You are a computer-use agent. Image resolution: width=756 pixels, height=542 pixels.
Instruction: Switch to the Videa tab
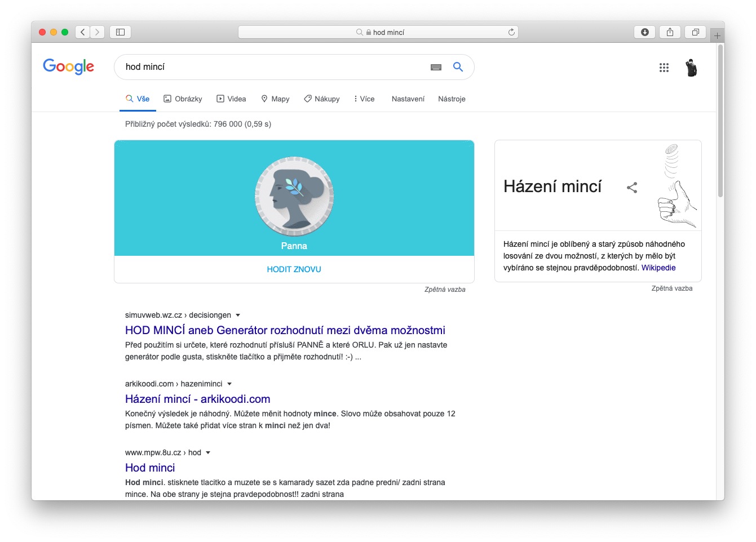point(231,99)
